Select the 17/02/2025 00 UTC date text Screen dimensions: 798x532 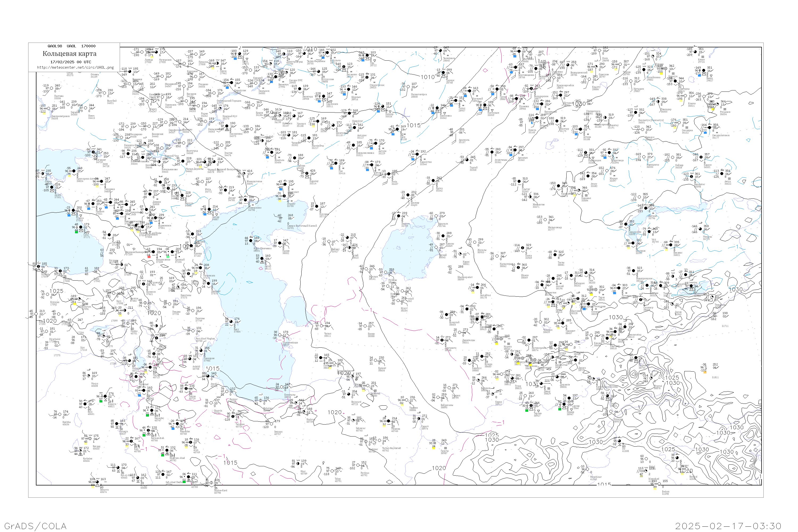(70, 62)
